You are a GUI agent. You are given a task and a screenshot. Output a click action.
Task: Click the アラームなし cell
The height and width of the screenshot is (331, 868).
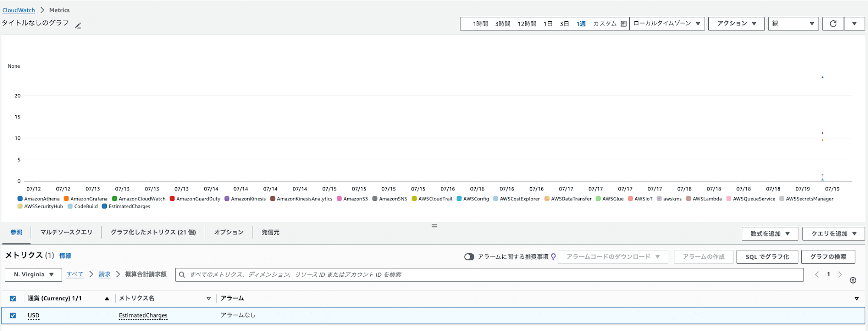238,315
